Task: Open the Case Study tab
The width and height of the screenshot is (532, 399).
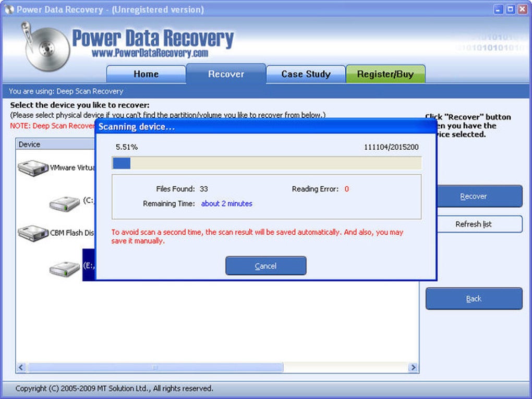Action: point(306,74)
